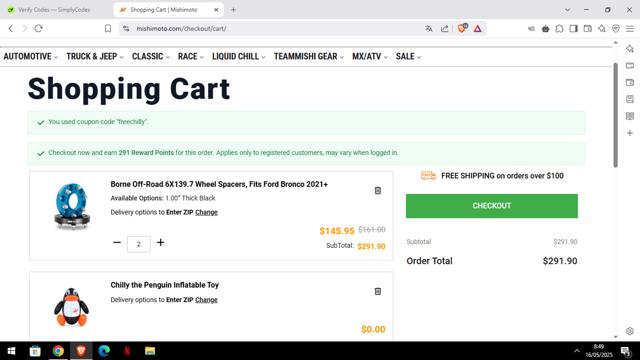Open File Explorer from the taskbar

pyautogui.click(x=150, y=351)
